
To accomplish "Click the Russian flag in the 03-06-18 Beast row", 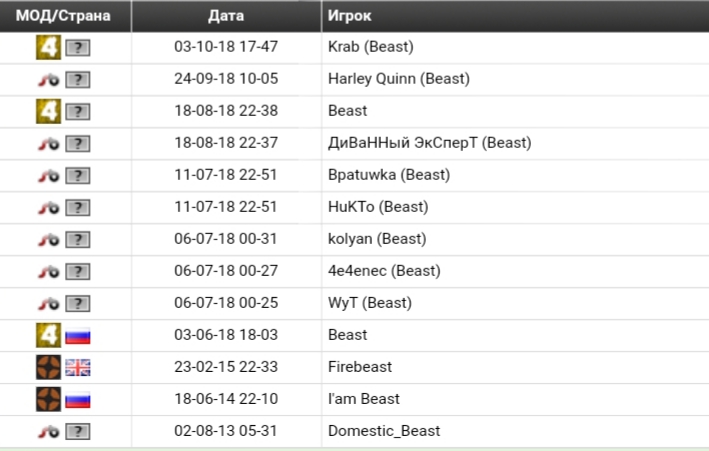I will [x=78, y=335].
